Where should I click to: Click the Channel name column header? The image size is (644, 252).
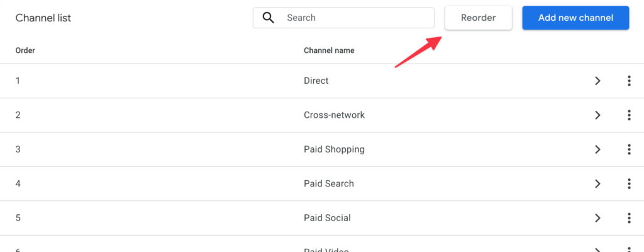[329, 50]
